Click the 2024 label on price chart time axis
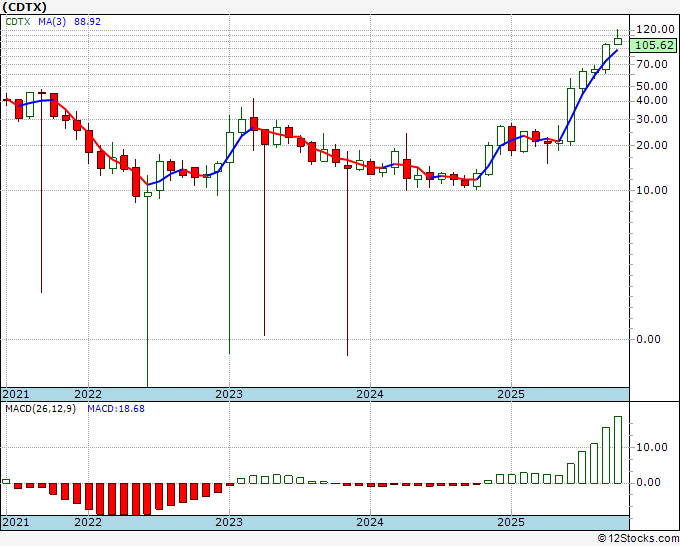Image resolution: width=680 pixels, height=546 pixels. (370, 394)
